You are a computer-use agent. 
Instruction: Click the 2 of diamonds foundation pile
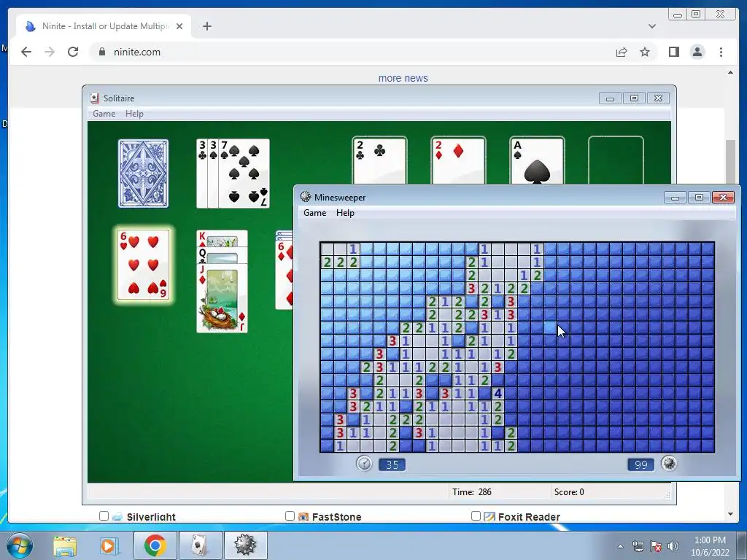[458, 160]
